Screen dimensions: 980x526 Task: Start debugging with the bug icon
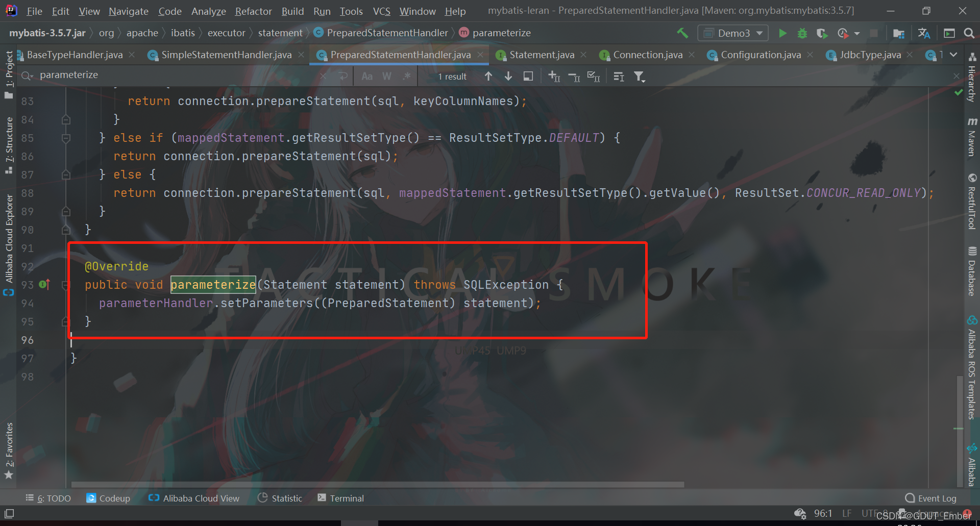pos(802,33)
